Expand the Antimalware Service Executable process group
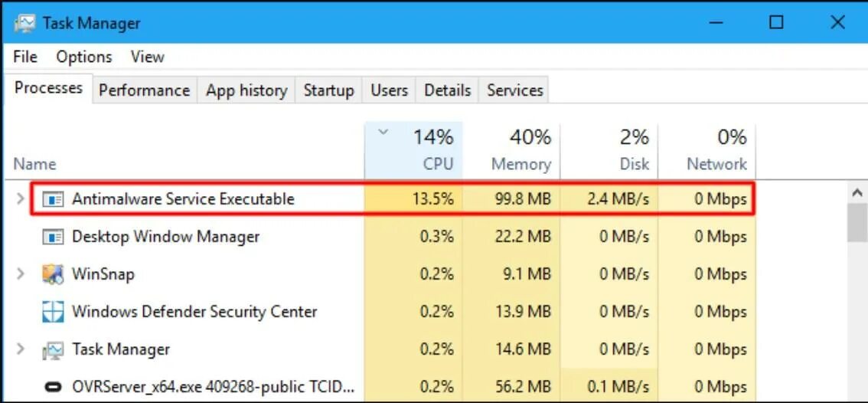Image resolution: width=868 pixels, height=403 pixels. (x=21, y=199)
